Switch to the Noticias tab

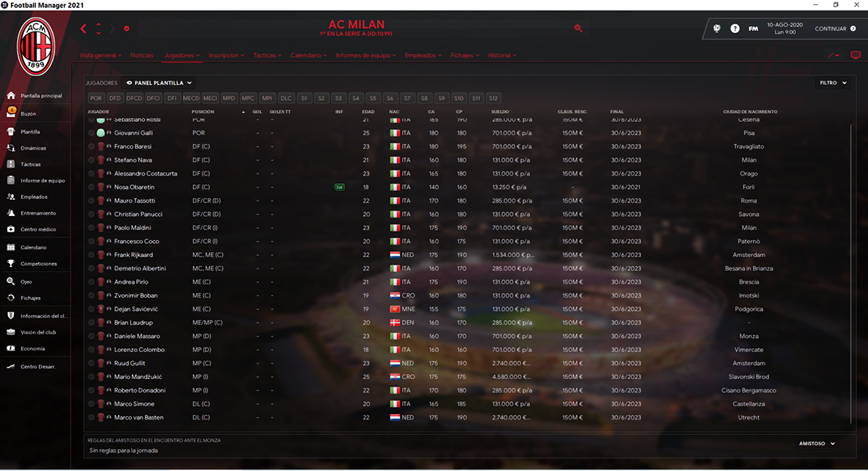point(142,55)
